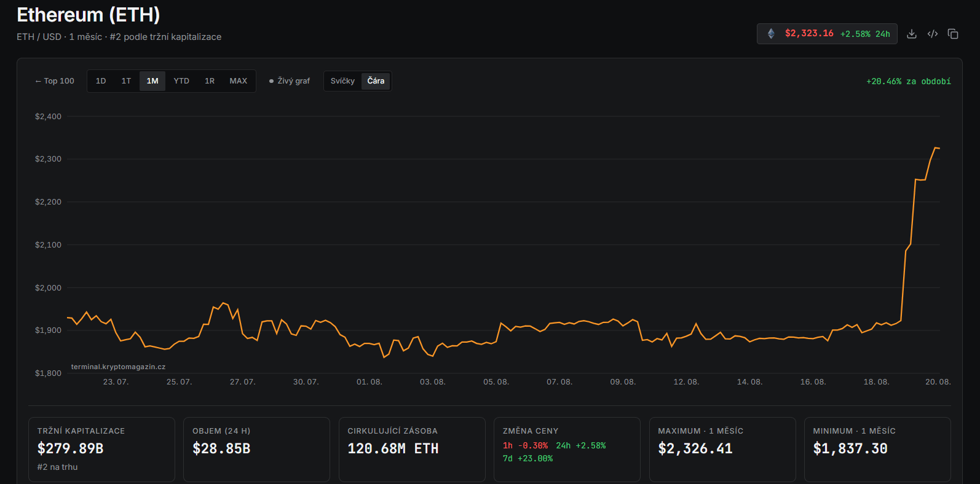Screen dimensions: 980x484
Task: Switch chart to Čára line
Action: (x=376, y=81)
